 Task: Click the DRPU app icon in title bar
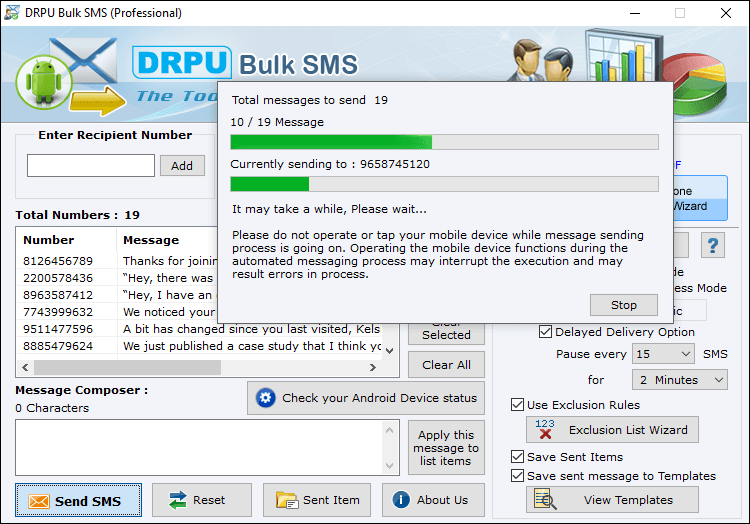point(11,12)
